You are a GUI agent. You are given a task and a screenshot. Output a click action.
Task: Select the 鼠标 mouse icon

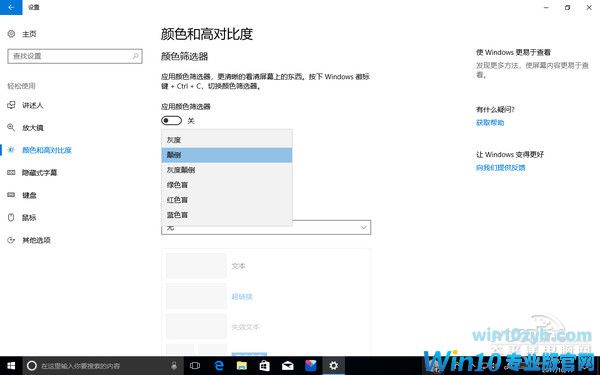point(11,217)
